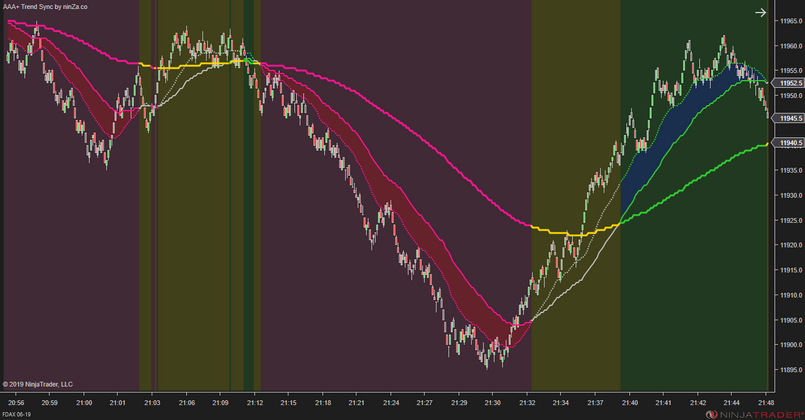The height and width of the screenshot is (420, 805).
Task: Click the 21:30 label on time axis
Action: tap(492, 401)
